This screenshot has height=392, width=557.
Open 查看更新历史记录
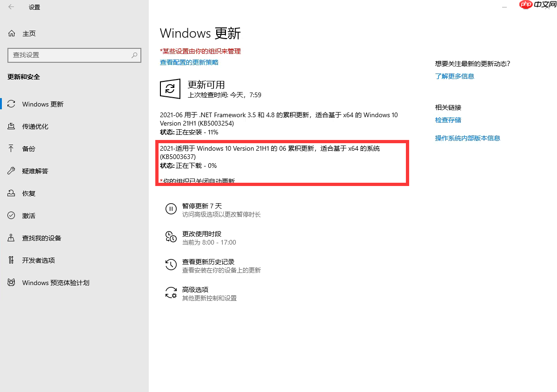tap(208, 261)
